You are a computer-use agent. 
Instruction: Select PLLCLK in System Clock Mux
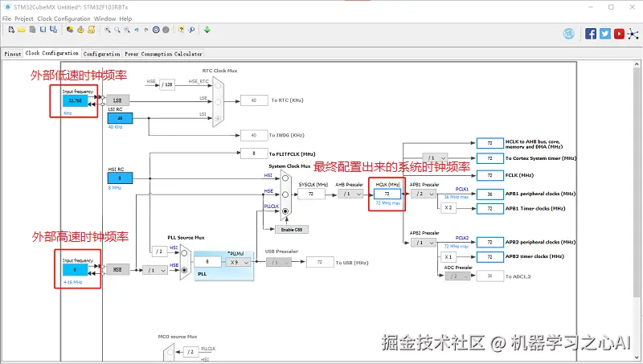click(x=285, y=211)
